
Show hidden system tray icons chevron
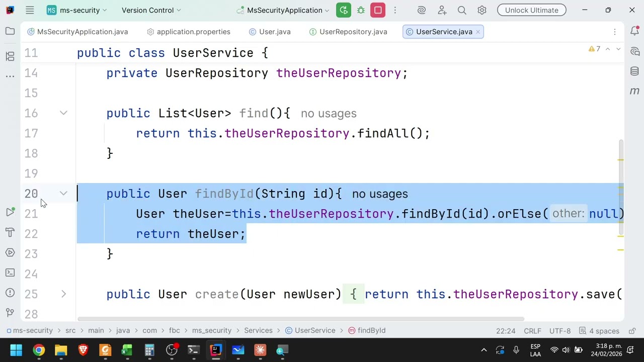pos(484,350)
